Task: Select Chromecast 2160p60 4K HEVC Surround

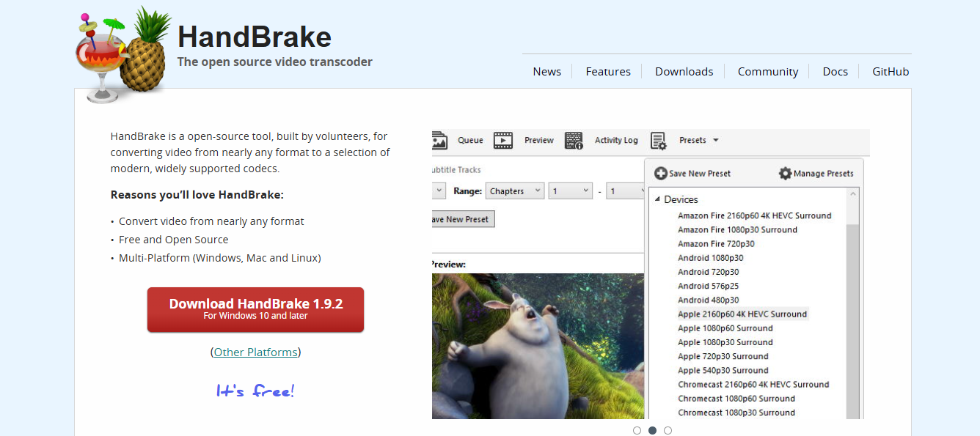Action: (x=753, y=385)
